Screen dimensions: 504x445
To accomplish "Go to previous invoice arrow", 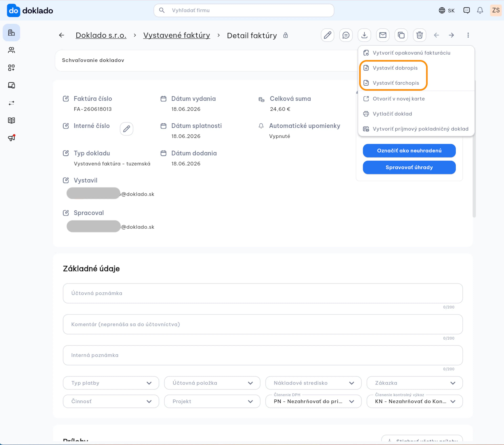I will click(436, 35).
